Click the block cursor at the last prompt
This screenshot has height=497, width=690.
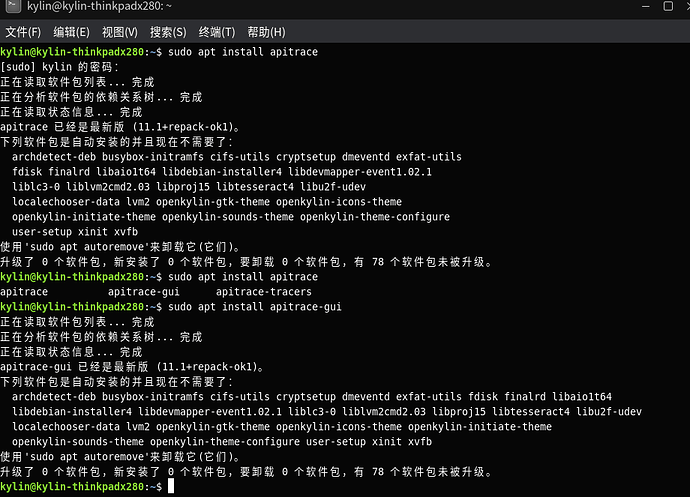pyautogui.click(x=172, y=486)
